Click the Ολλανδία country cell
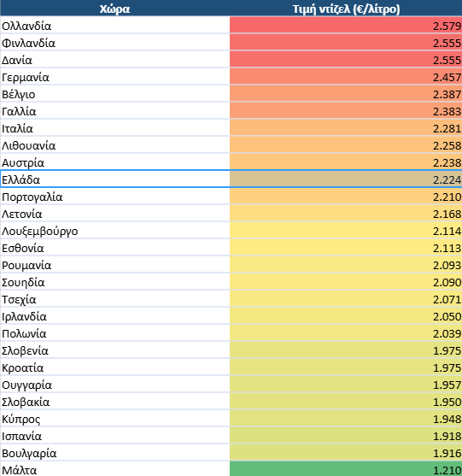This screenshot has height=476, width=462. [115, 26]
